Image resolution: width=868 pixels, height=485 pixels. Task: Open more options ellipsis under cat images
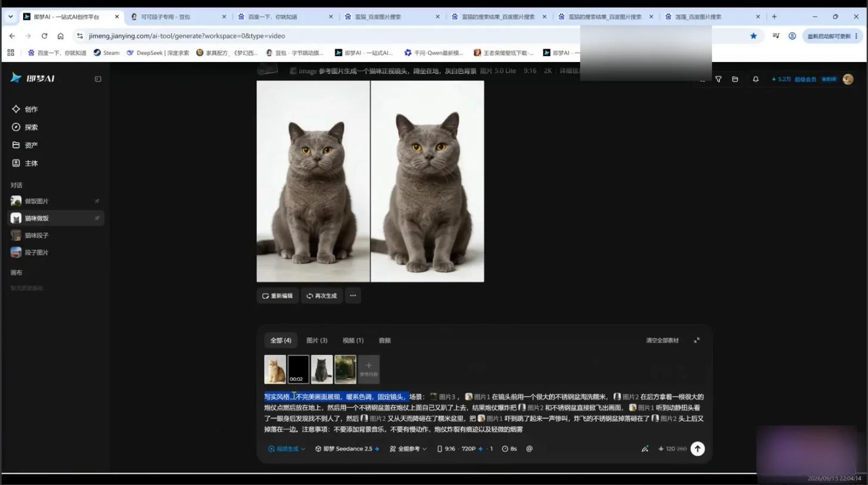[x=353, y=296]
